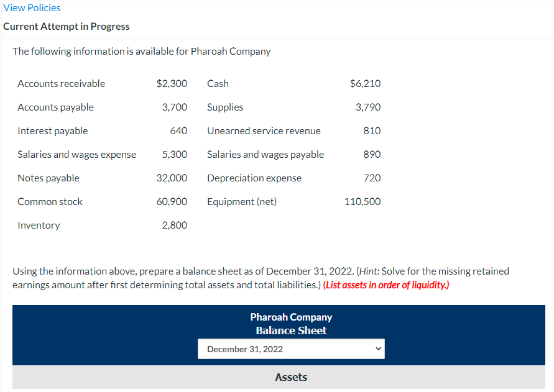Click the Accounts payable row
The width and height of the screenshot is (554, 392).
(x=55, y=107)
